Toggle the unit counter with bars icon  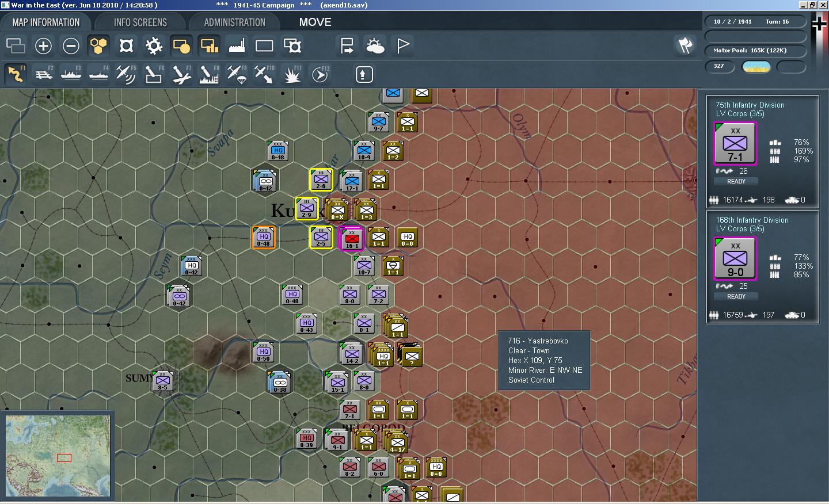pyautogui.click(x=209, y=46)
